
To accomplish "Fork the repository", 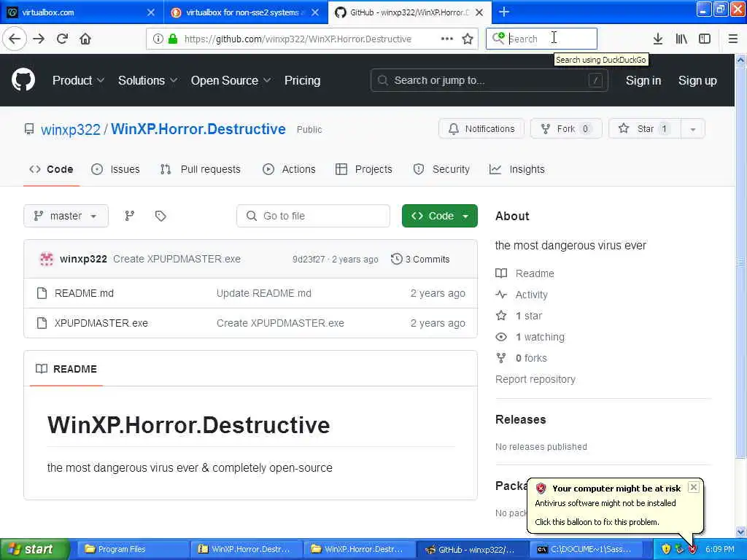I will pos(566,129).
